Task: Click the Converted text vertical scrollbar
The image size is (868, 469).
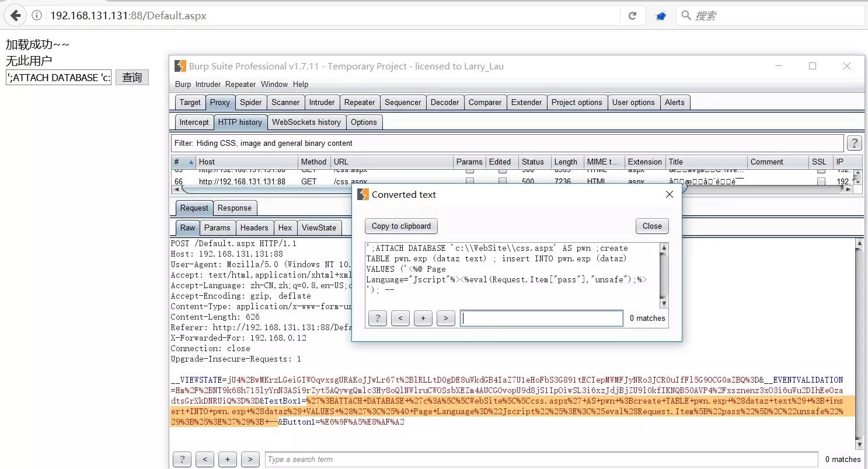Action: [x=664, y=275]
